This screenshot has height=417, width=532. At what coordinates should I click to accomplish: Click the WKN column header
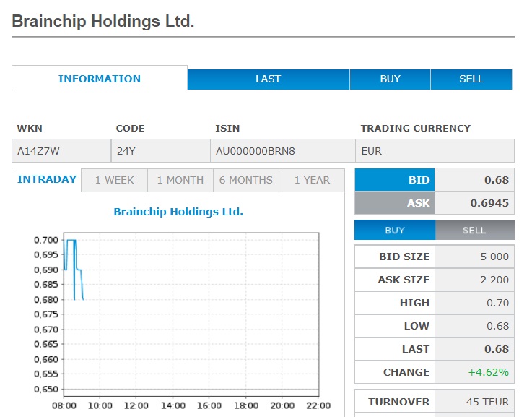pyautogui.click(x=30, y=128)
